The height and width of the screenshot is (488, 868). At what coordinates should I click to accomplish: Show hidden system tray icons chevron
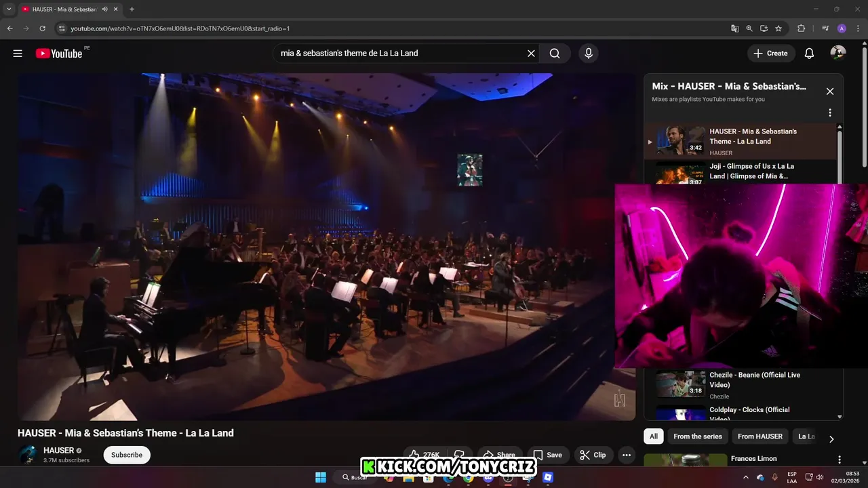746,478
